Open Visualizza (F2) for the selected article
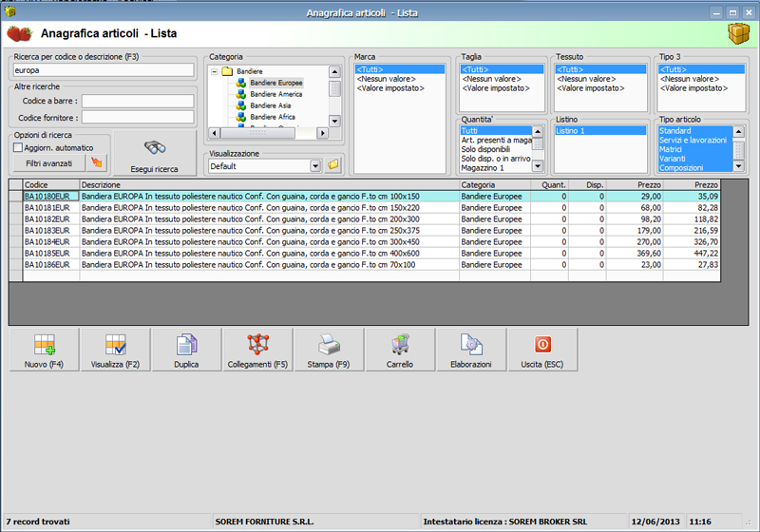The image size is (760, 532). tap(115, 350)
